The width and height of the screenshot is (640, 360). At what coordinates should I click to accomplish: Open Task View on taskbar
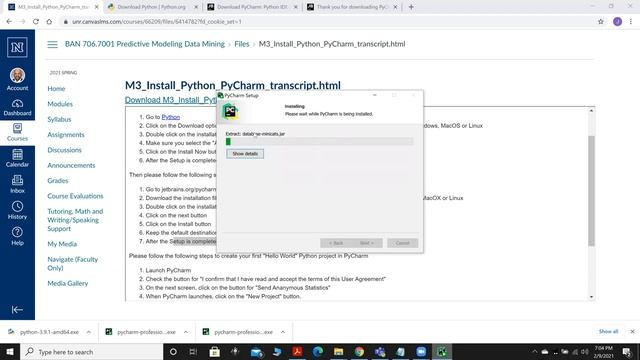(x=193, y=351)
